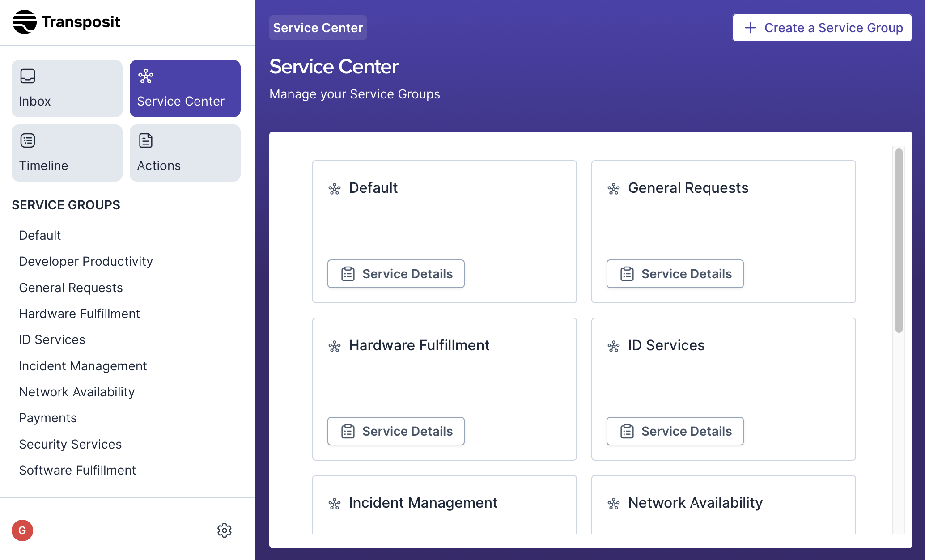Click the ID Services card's group icon
Viewport: 925px width, 560px height.
[614, 346]
